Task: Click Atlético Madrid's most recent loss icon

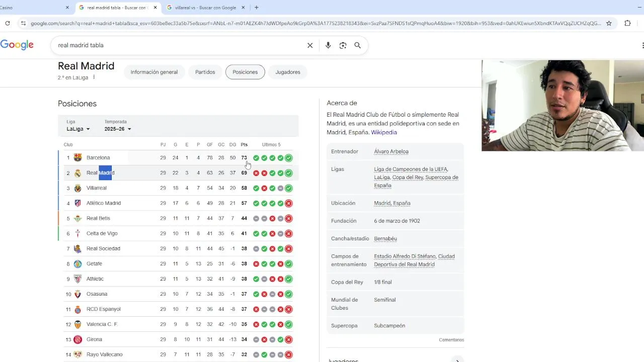Action: click(288, 203)
